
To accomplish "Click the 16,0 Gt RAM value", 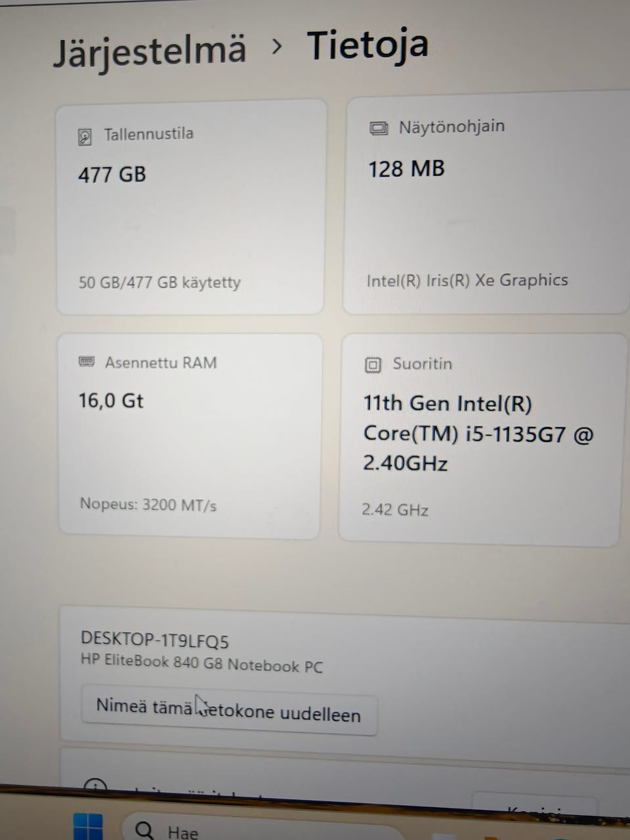I will (111, 400).
